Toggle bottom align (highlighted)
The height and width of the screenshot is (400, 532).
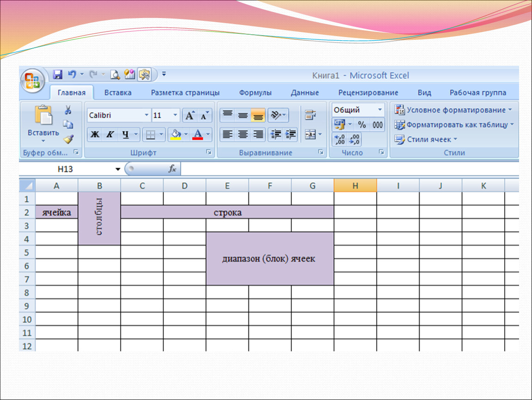(x=258, y=115)
